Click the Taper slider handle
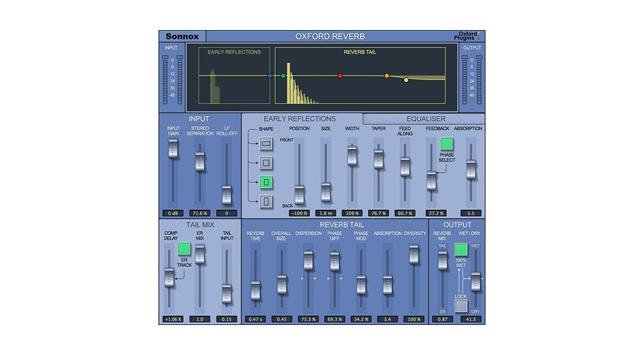The height and width of the screenshot is (355, 644). (378, 159)
